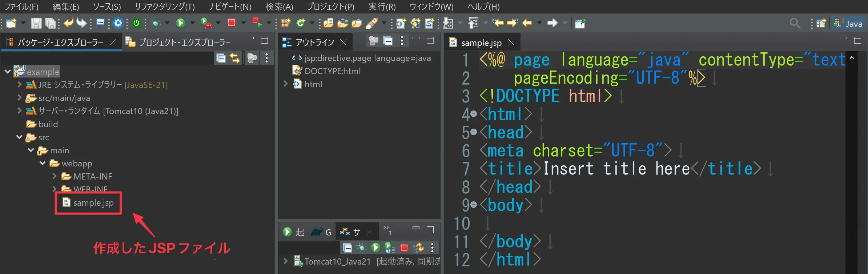Screen dimensions: 868x274
Task: Select sample.jsp in the Package Explorer tree
Action: 88,202
